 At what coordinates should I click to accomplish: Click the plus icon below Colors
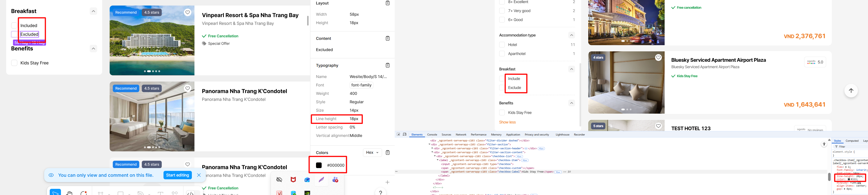[387, 182]
